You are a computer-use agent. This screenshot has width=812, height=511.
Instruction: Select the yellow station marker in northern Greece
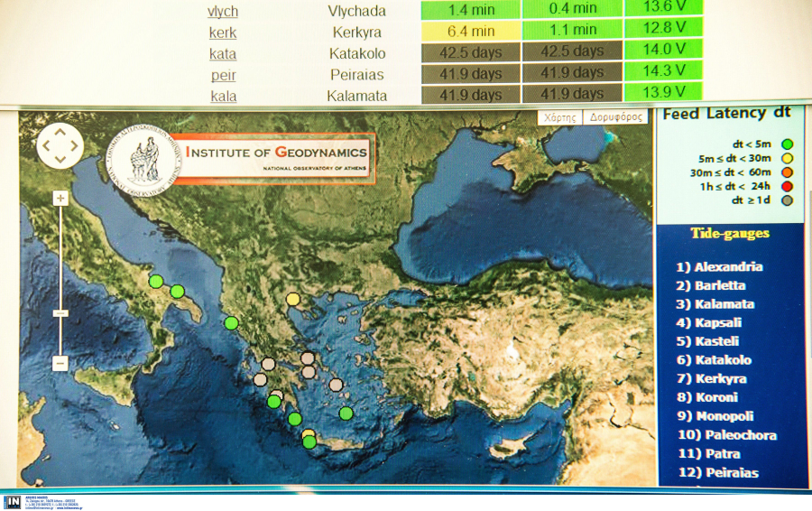pos(292,299)
